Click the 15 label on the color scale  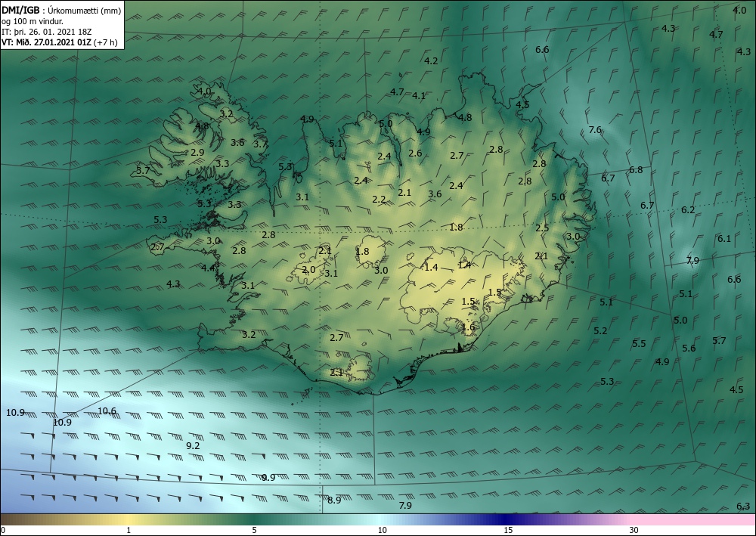click(508, 530)
